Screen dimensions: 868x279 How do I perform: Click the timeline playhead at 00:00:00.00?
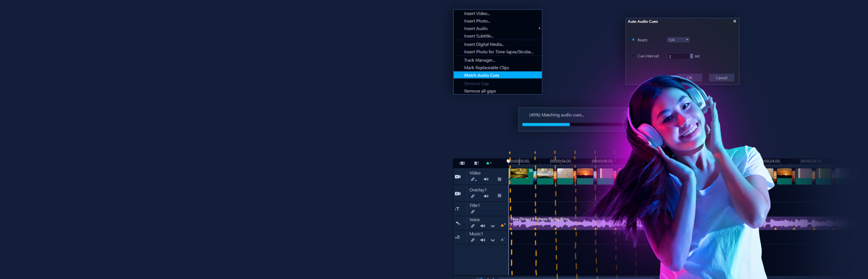point(509,161)
